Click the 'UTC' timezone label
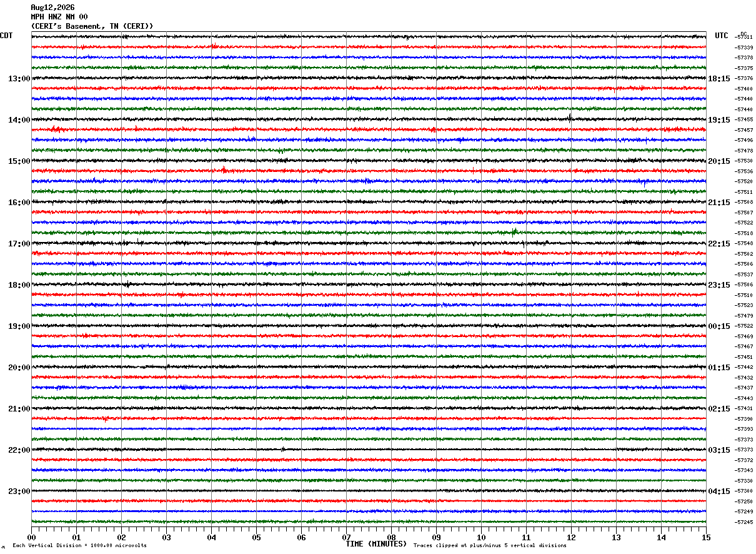This screenshot has width=756, height=554. 722,36
